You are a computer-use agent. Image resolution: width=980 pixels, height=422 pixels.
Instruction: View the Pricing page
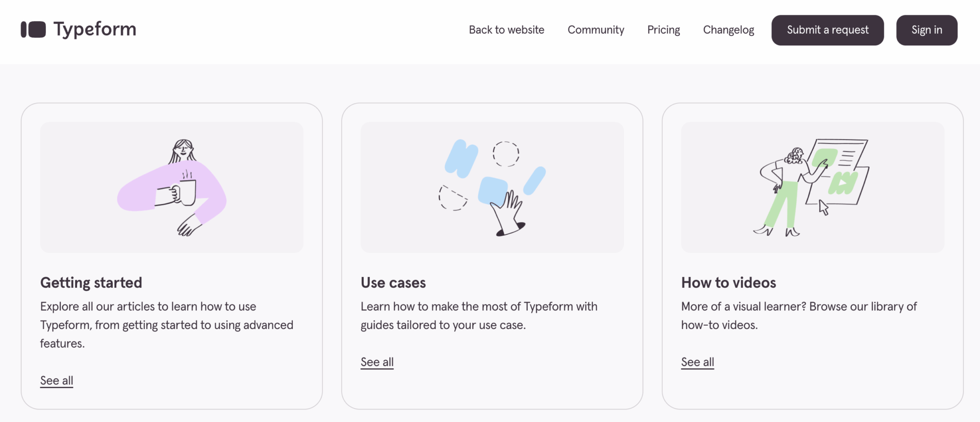click(x=663, y=30)
